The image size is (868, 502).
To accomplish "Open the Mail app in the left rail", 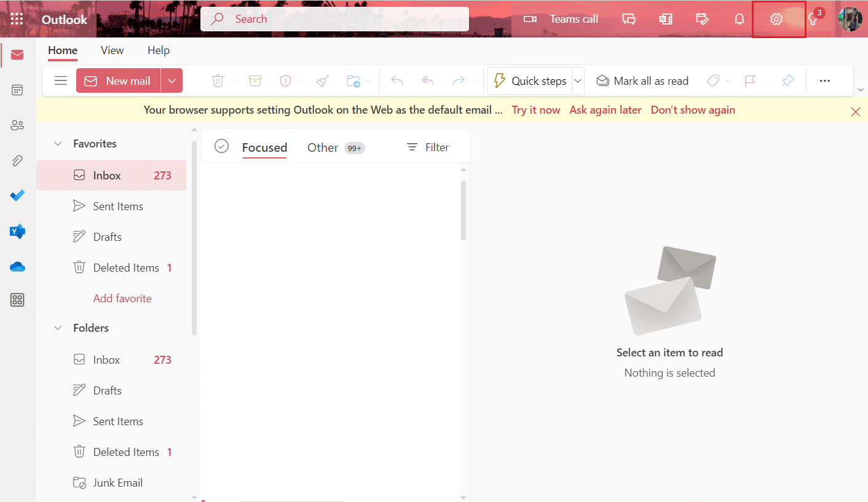I will pos(17,55).
